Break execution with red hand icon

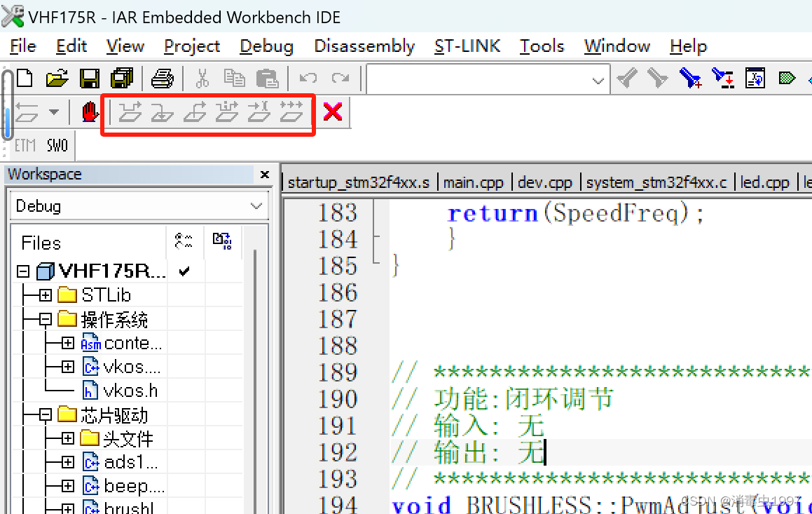[x=90, y=111]
